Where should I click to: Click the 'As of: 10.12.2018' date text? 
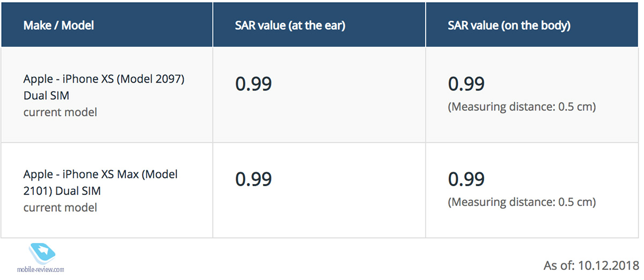[x=591, y=265]
